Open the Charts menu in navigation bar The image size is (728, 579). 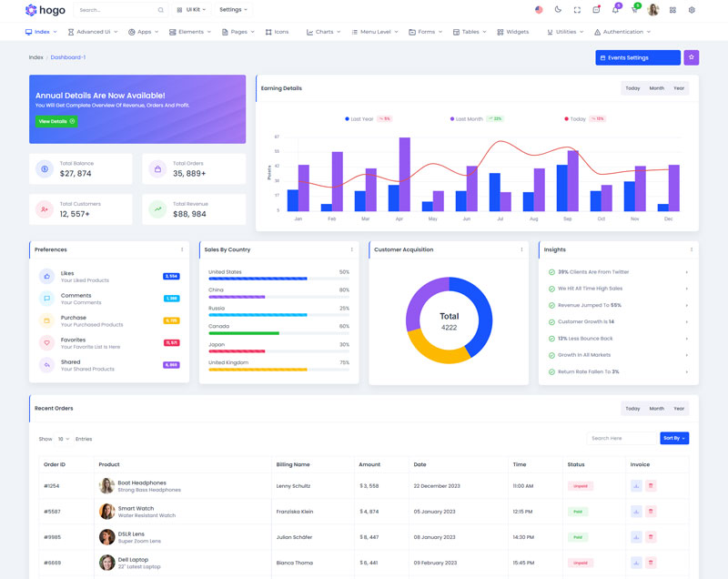coord(324,32)
